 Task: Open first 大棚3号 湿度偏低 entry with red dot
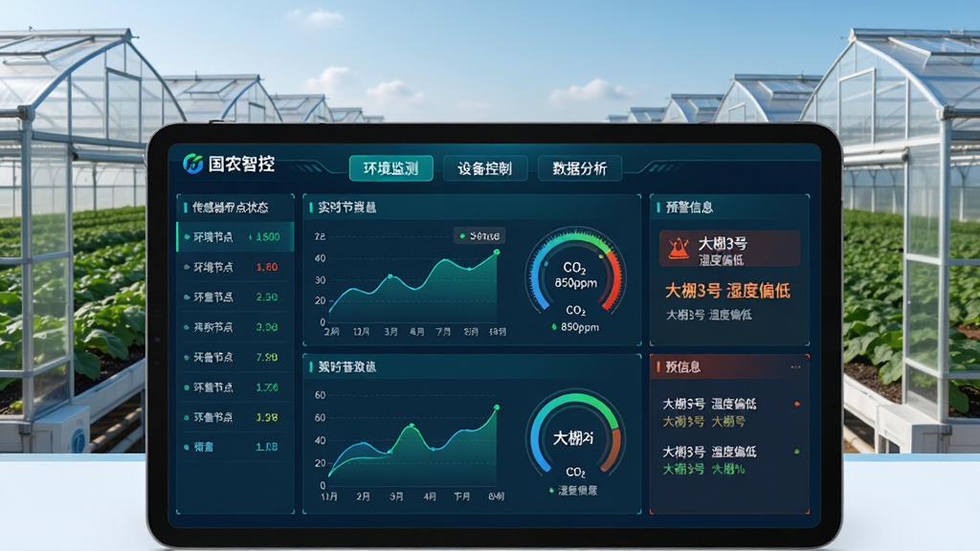click(x=709, y=404)
